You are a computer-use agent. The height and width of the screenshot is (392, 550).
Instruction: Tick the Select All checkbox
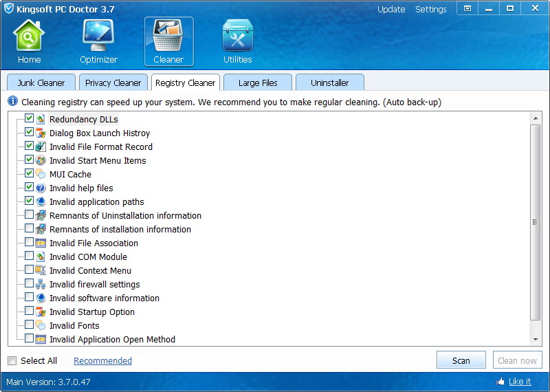[12, 360]
